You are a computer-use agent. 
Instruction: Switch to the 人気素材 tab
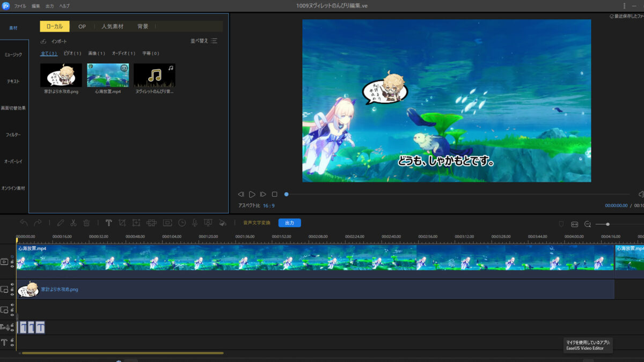[112, 26]
